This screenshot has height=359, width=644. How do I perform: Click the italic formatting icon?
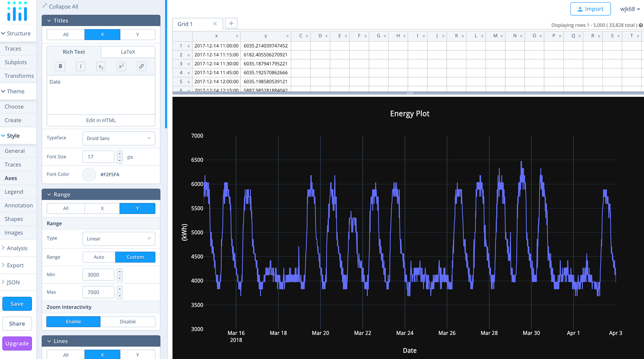(x=80, y=67)
